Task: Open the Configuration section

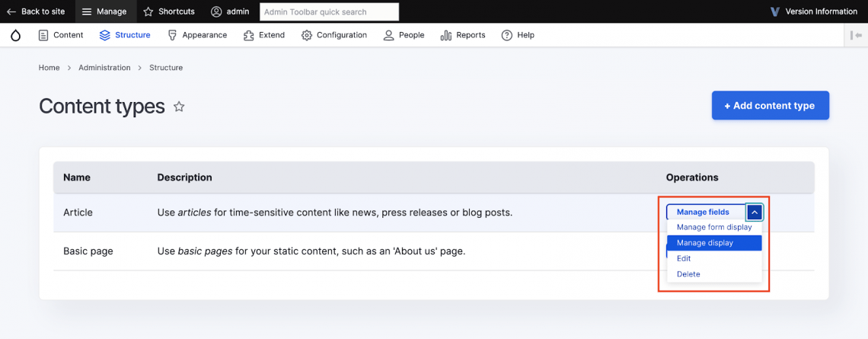Action: click(x=333, y=35)
